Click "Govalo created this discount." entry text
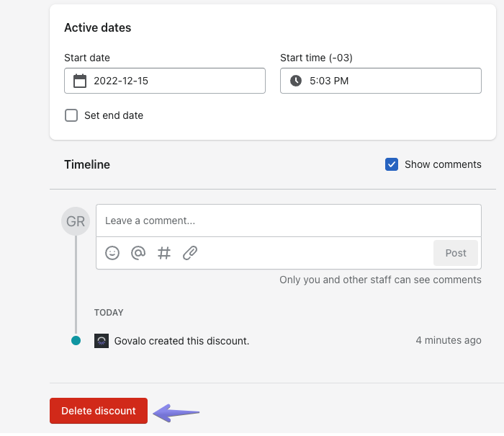The height and width of the screenshot is (436, 504). (x=181, y=341)
